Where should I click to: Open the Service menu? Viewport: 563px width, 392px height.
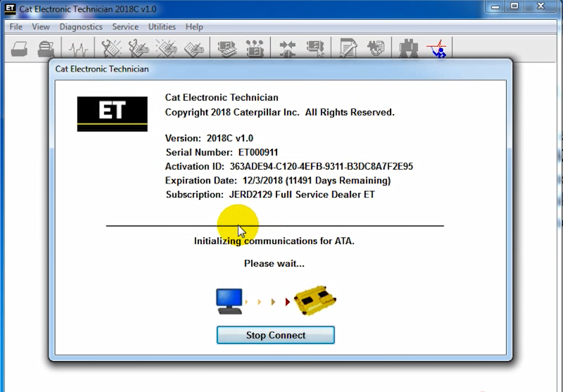125,27
